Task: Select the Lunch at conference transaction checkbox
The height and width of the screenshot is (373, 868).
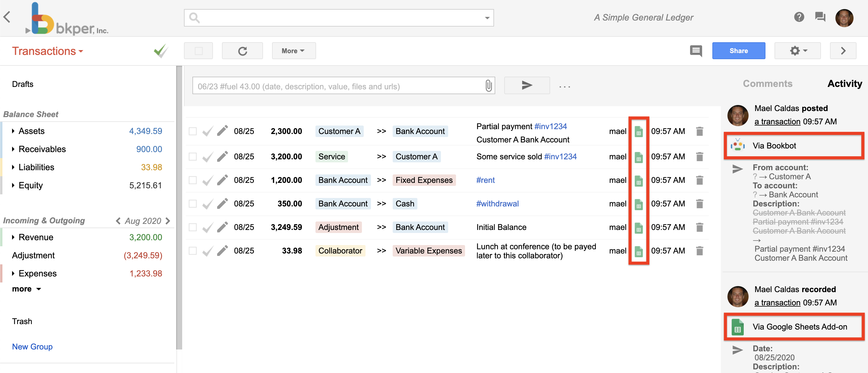Action: 192,250
